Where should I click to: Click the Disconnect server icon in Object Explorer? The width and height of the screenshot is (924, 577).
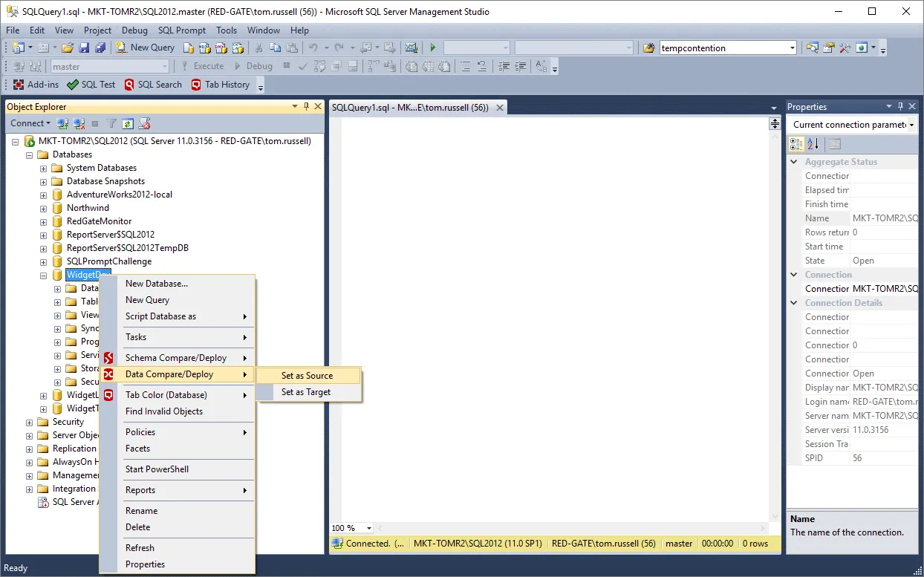79,123
